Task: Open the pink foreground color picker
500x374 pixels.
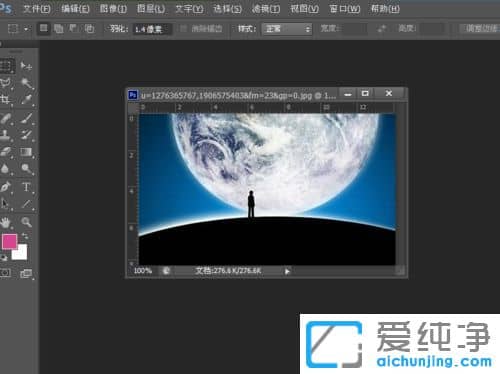Action: tap(9, 241)
